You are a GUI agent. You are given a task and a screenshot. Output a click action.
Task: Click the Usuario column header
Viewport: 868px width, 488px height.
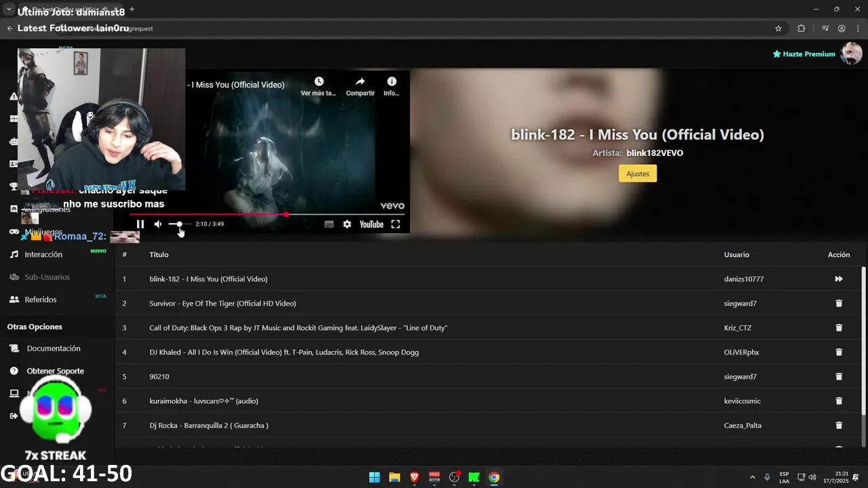coord(736,254)
